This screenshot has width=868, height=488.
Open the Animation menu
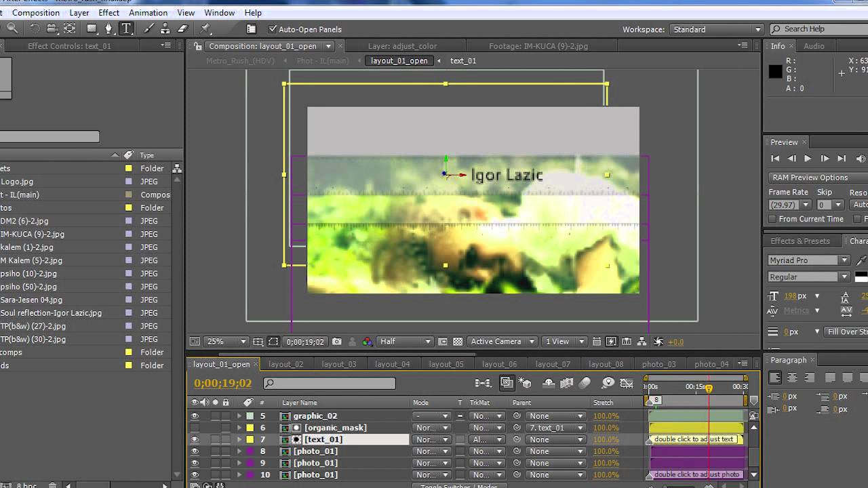148,12
